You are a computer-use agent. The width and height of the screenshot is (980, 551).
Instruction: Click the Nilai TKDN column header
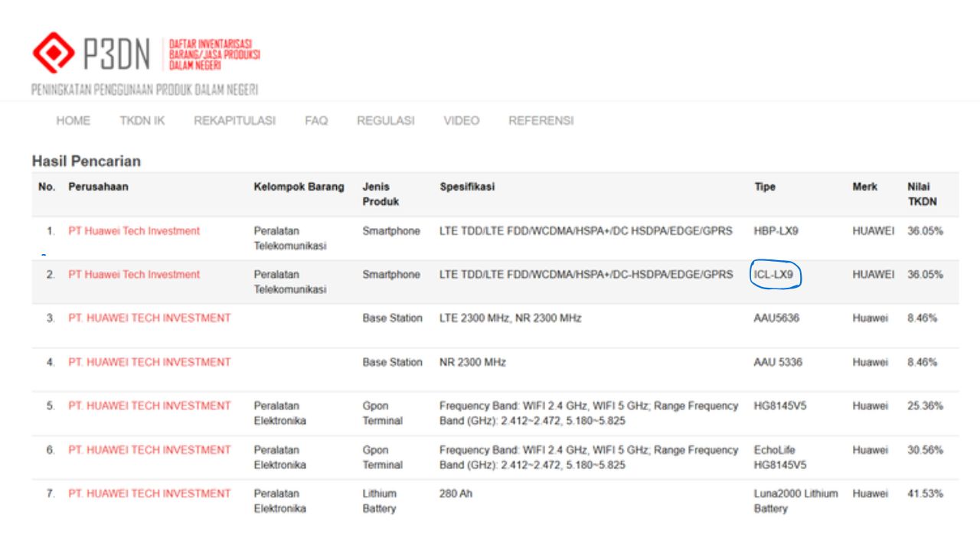(922, 194)
